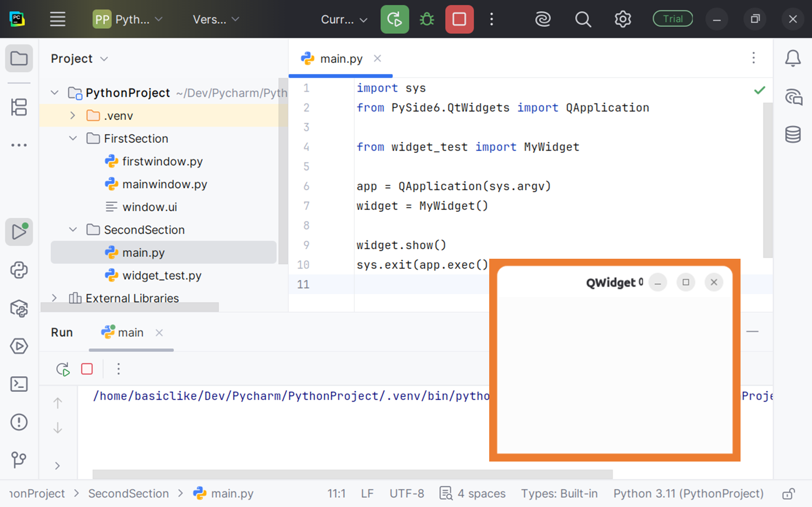Click the up arrow in Run console

[58, 403]
